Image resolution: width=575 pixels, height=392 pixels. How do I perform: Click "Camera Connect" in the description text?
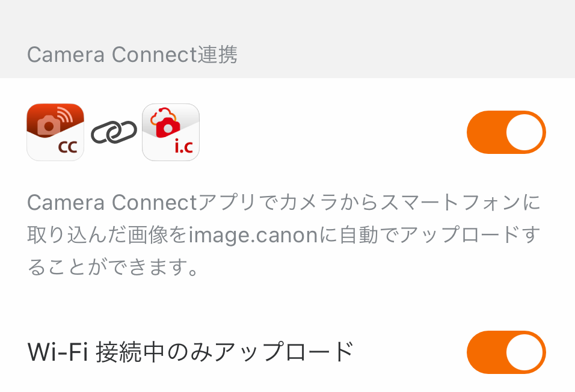108,203
